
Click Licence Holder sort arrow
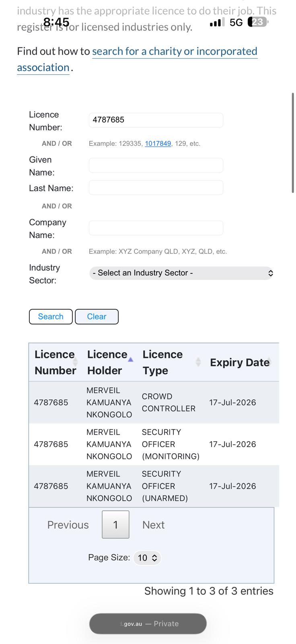tap(130, 359)
